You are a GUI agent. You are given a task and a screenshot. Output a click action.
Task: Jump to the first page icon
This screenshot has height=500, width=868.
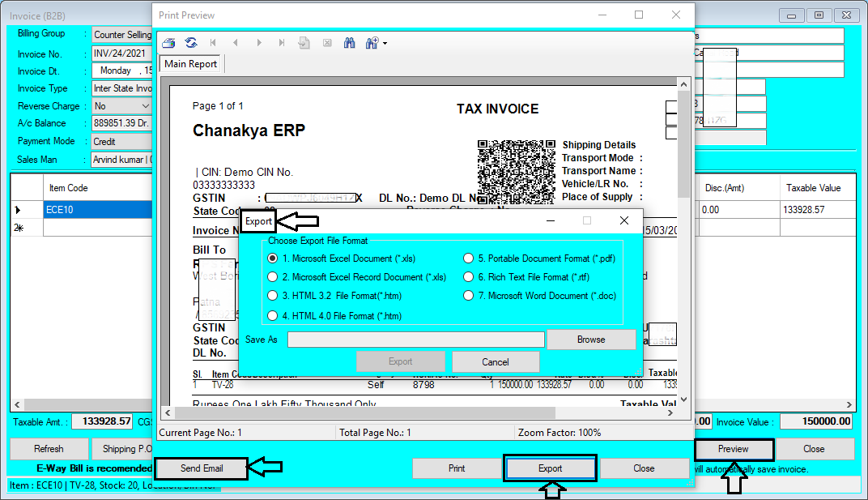point(213,42)
